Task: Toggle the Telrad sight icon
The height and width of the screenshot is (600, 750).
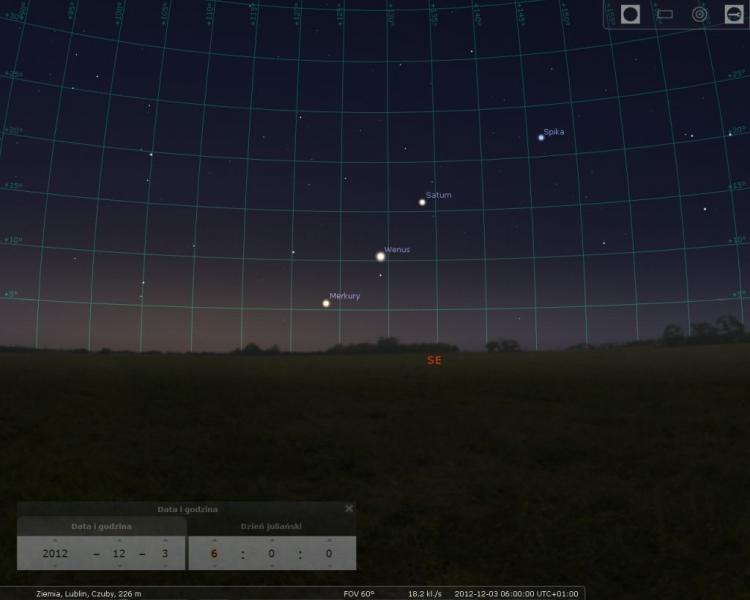Action: coord(700,14)
